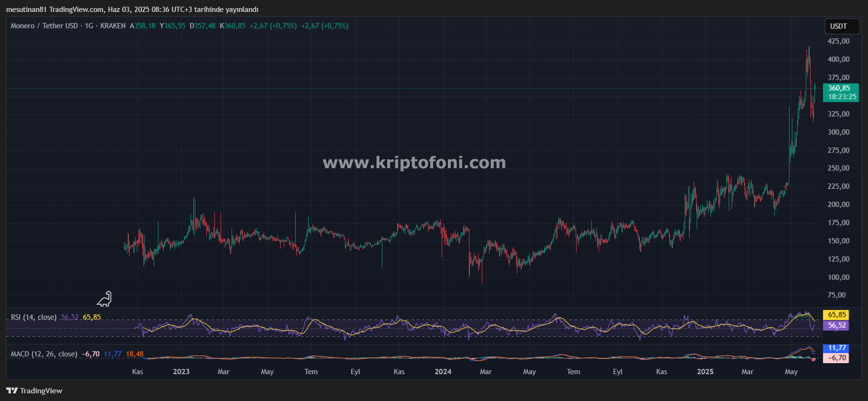Click the RSI (14, close) indicator label
This screenshot has width=868, height=401.
tap(33, 317)
